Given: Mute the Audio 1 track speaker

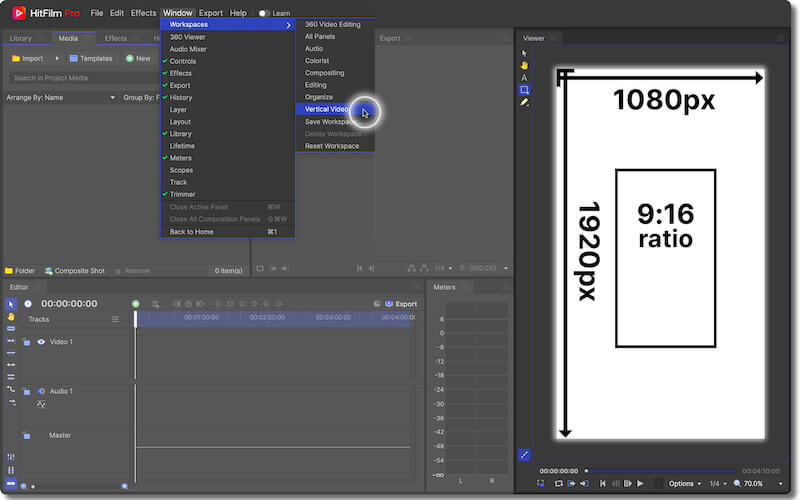Looking at the screenshot, I should pos(41,391).
